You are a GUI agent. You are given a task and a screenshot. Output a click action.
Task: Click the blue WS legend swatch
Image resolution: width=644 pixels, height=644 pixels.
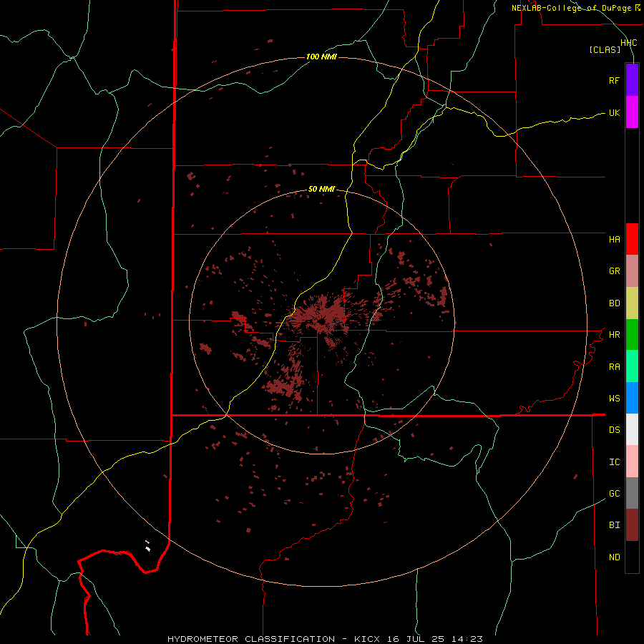pos(632,398)
